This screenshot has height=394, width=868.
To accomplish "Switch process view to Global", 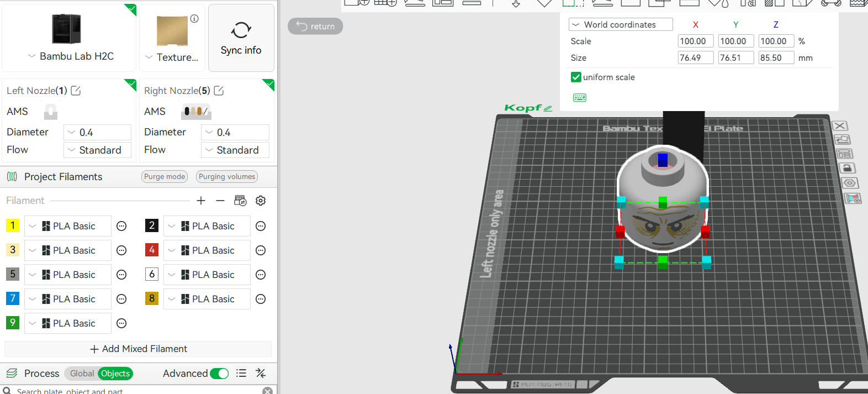I will 82,374.
